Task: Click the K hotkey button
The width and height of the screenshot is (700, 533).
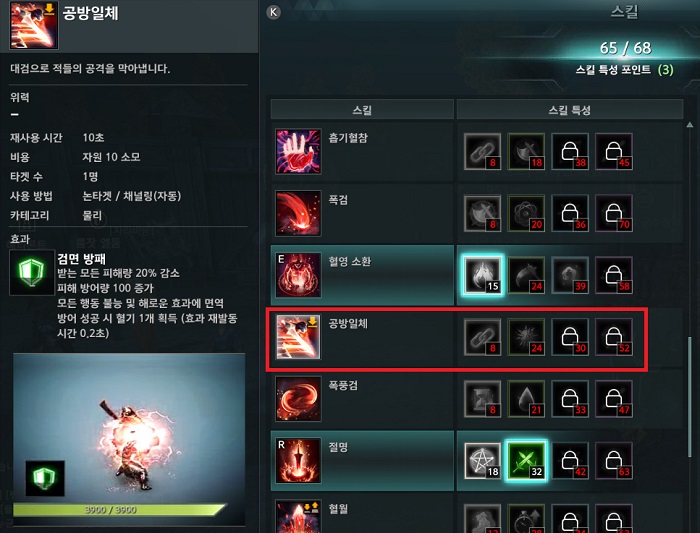Action: 273,12
